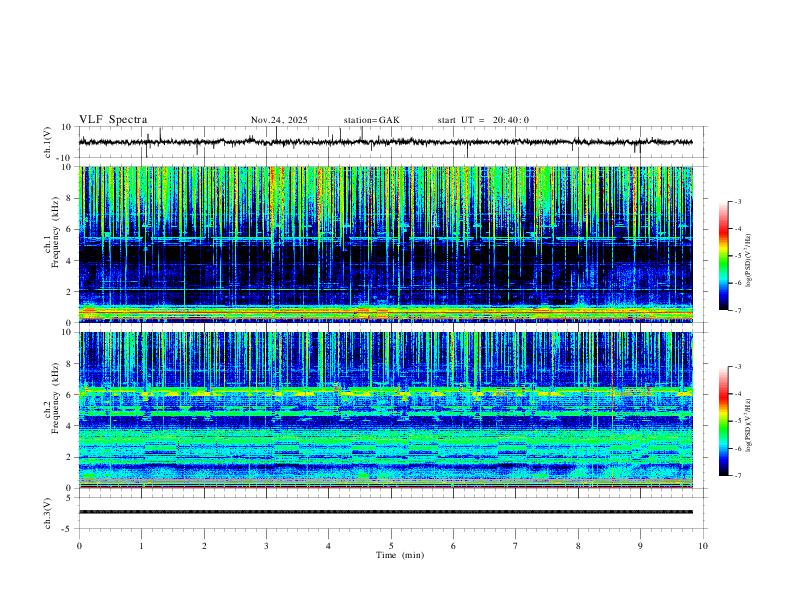Click the "VLF Spectra" title text
792x612 pixels.
coord(113,120)
